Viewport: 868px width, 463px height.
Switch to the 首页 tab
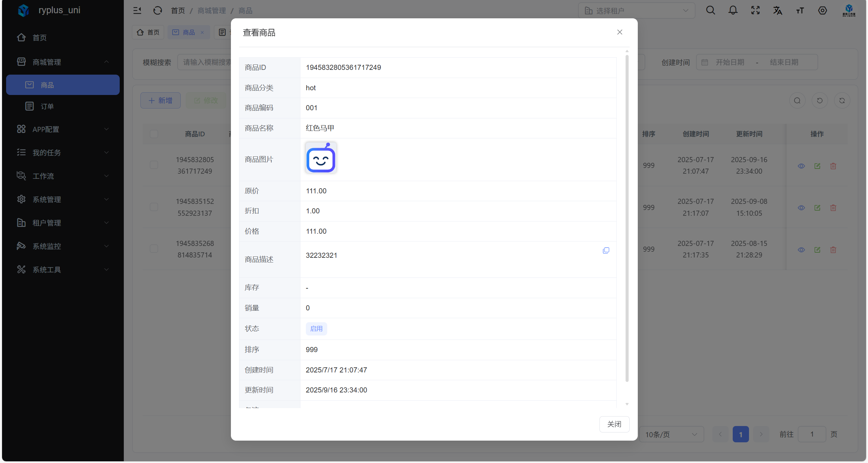pyautogui.click(x=148, y=32)
